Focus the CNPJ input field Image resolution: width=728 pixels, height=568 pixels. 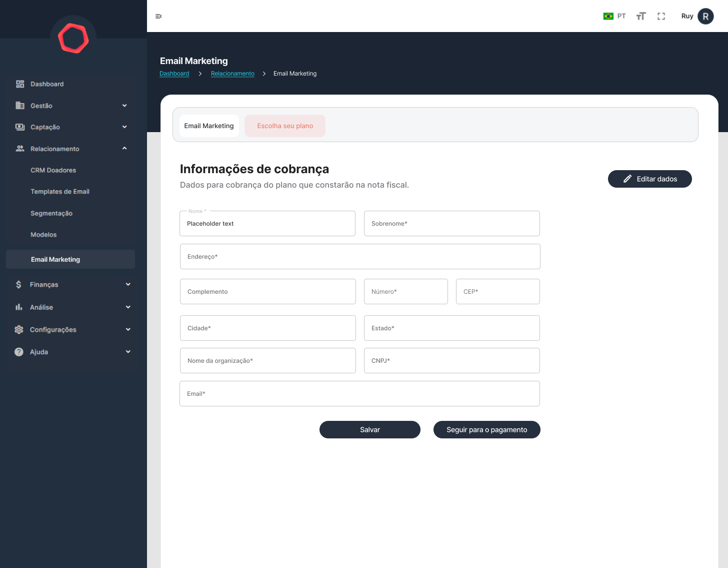click(452, 361)
